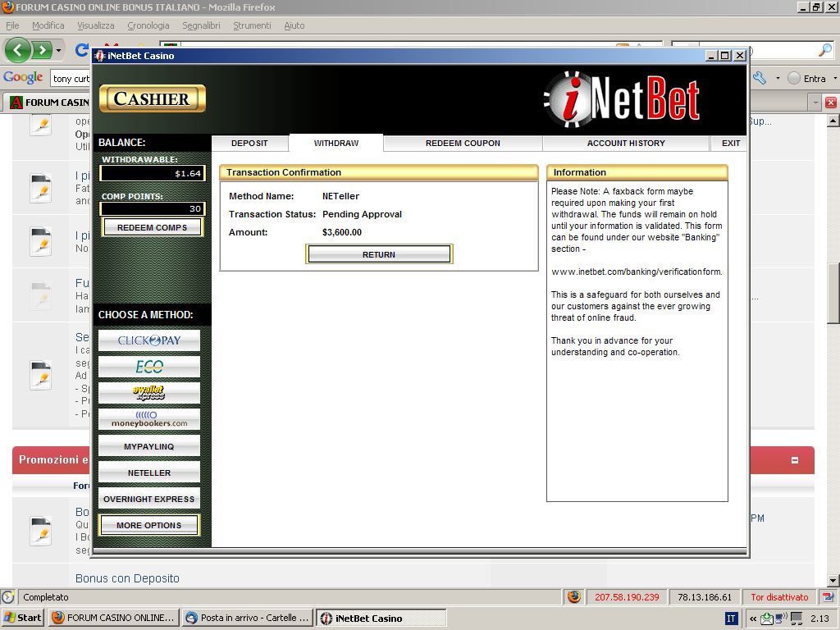Reload the Firefox page
Screen dimensions: 840x630
point(81,50)
